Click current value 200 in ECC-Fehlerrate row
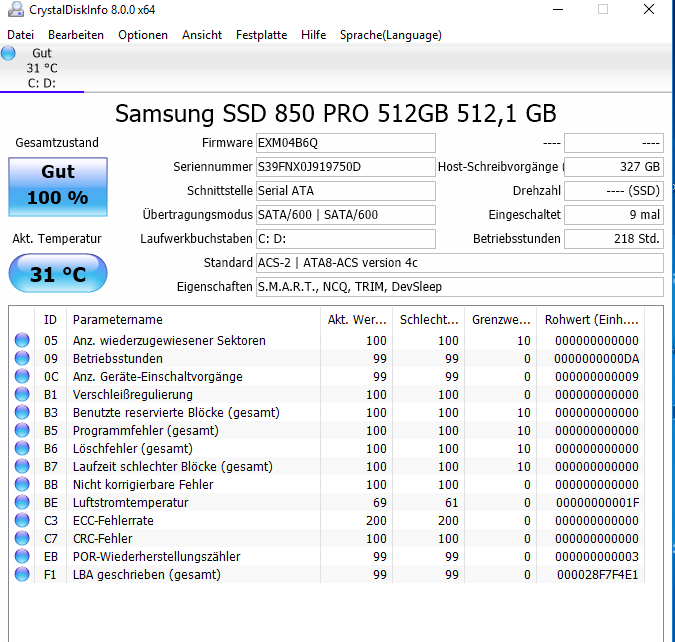The image size is (675, 642). pyautogui.click(x=376, y=521)
